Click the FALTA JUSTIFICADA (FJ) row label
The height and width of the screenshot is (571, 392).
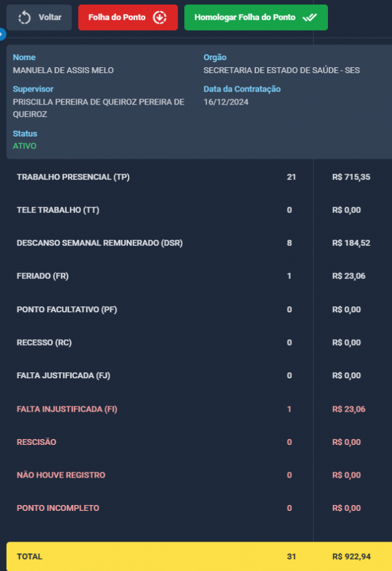64,376
